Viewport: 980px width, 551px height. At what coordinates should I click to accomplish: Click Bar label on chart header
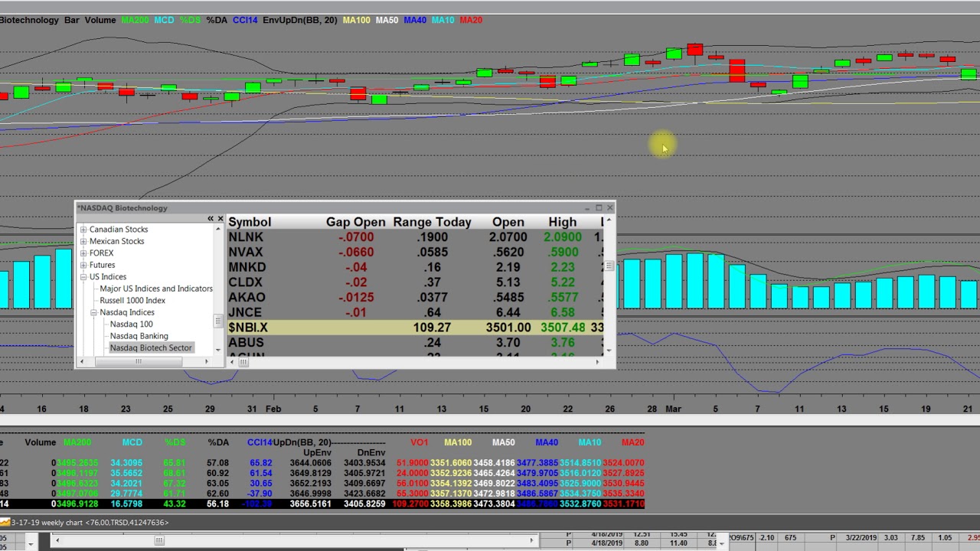click(71, 20)
